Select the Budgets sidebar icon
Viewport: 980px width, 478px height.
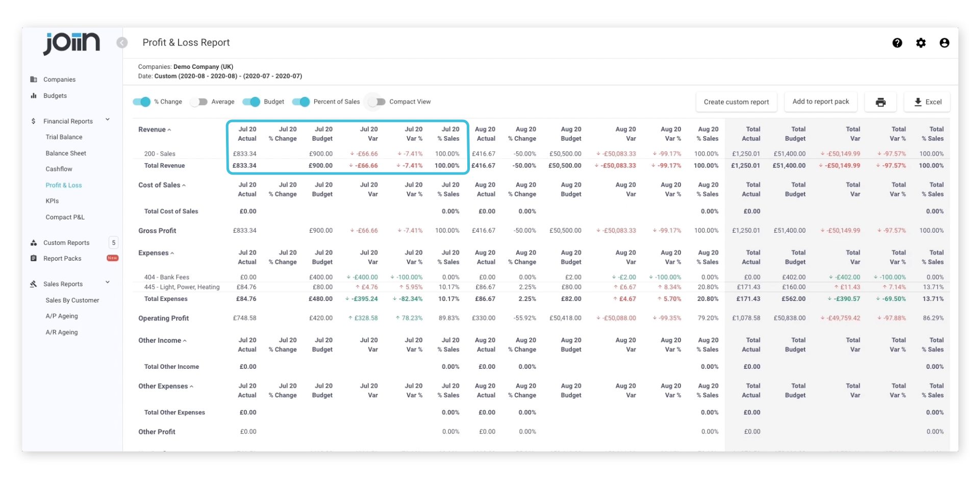34,96
